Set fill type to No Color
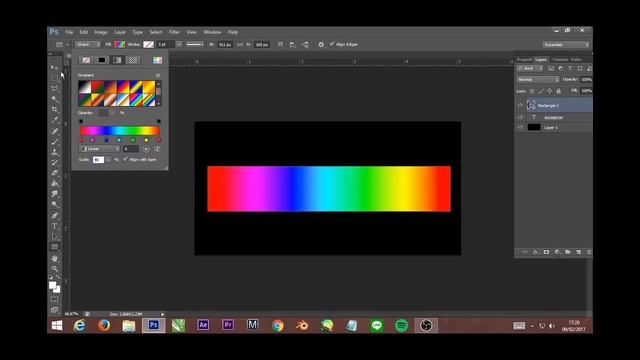This screenshot has width=640, height=360. 86,60
